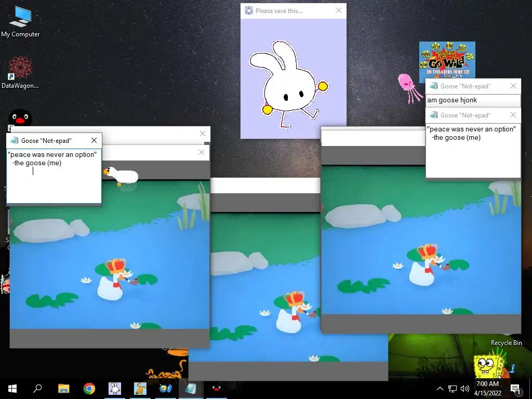This screenshot has height=399, width=532.
Task: Close the right-side 'peace was never' Not-epad
Action: point(513,115)
